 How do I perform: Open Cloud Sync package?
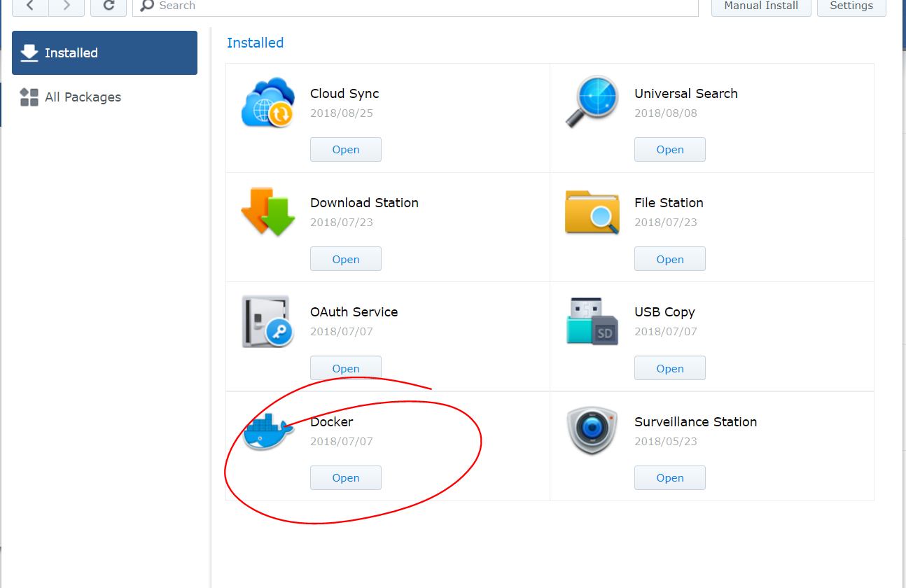(346, 149)
